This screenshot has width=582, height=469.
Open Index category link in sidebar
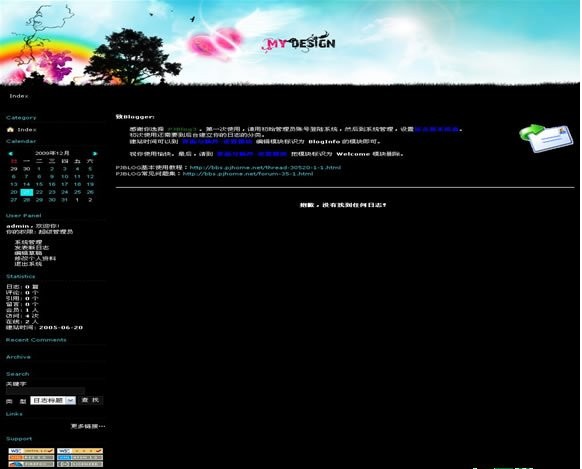click(27, 129)
